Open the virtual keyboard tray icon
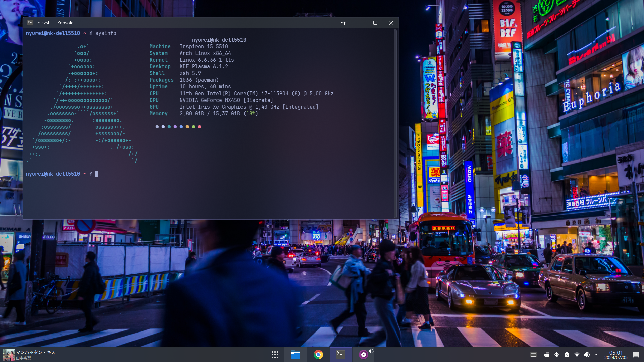This screenshot has width=644, height=362. tap(534, 355)
